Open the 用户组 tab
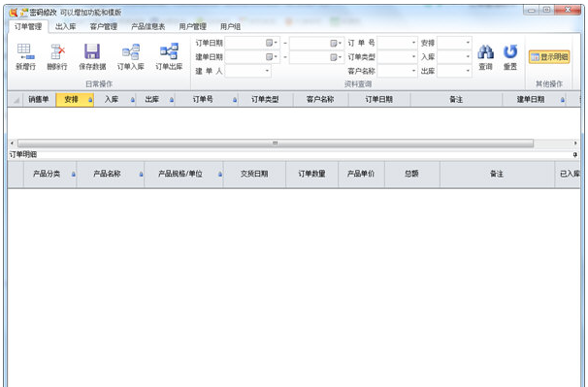Viewport: 588px width, 387px height. pos(230,26)
